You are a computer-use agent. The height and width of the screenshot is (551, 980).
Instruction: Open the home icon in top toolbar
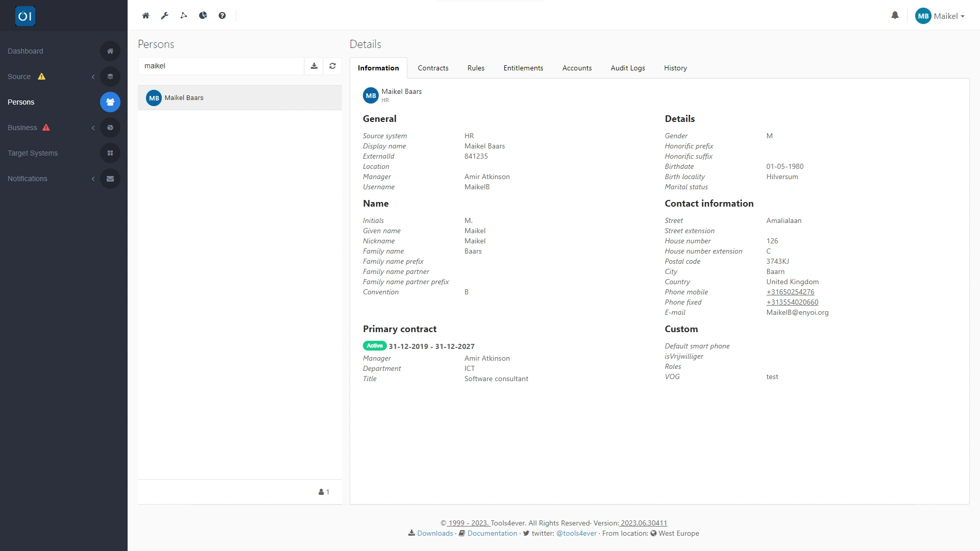[145, 16]
